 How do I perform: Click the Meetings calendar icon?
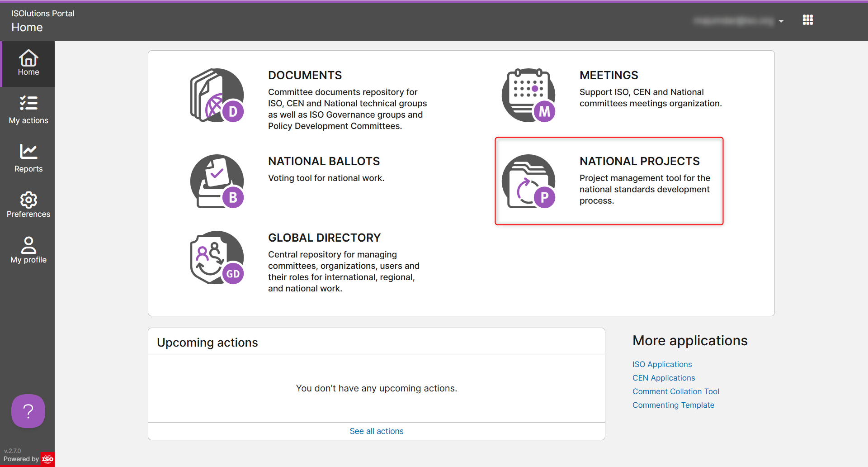coord(528,95)
